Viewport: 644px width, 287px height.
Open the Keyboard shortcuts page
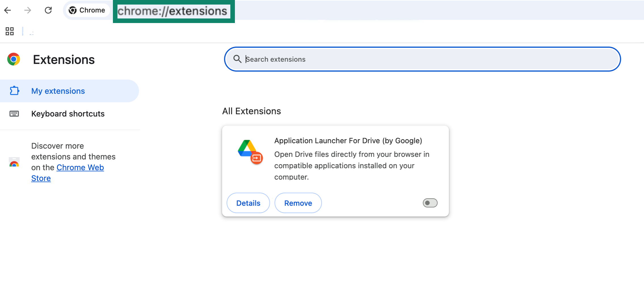point(68,113)
